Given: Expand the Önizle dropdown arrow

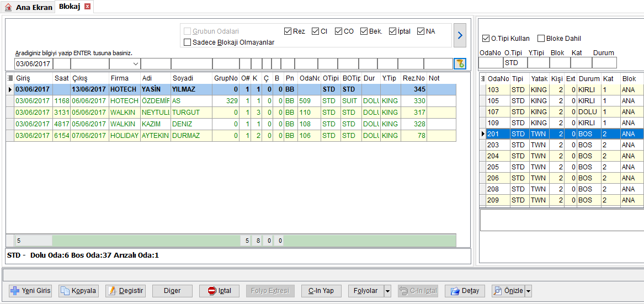Looking at the screenshot, I should [x=528, y=291].
